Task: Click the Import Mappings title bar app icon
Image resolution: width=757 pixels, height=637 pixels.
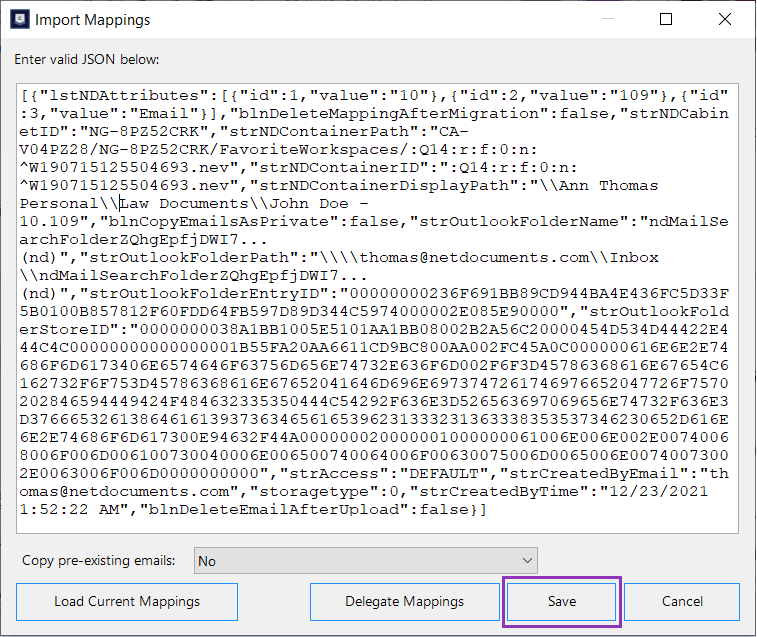Action: click(19, 19)
